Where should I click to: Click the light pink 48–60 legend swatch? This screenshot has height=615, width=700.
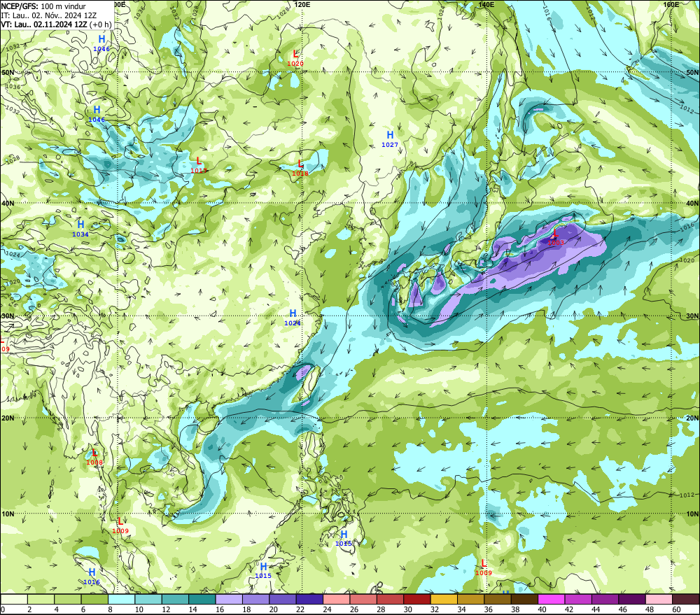pos(659,599)
